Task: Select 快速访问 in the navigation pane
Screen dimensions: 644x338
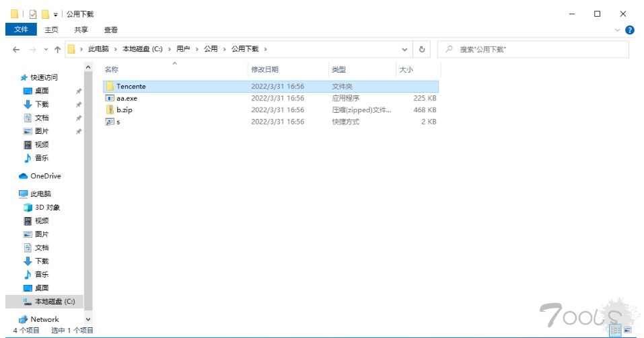Action: coord(44,77)
